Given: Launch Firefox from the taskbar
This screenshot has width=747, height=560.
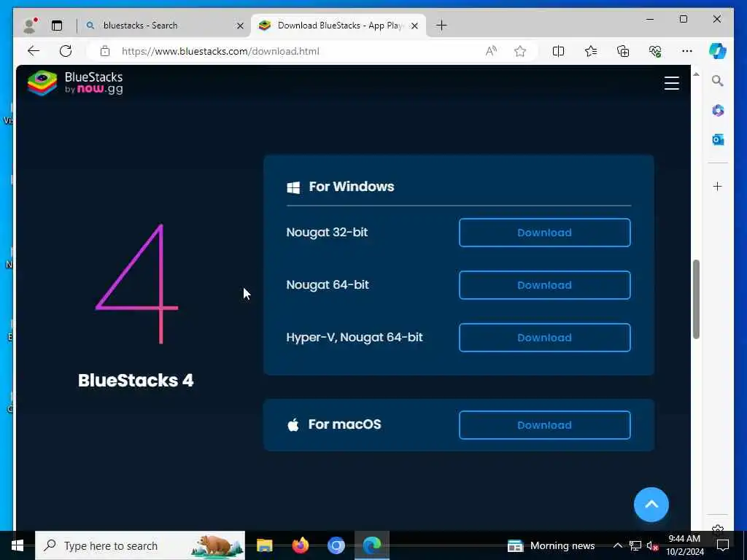Looking at the screenshot, I should coord(300,545).
